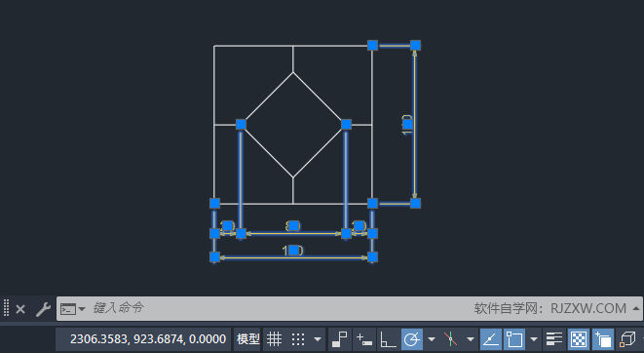Open command line customize wrench
The image size is (644, 353).
43,309
